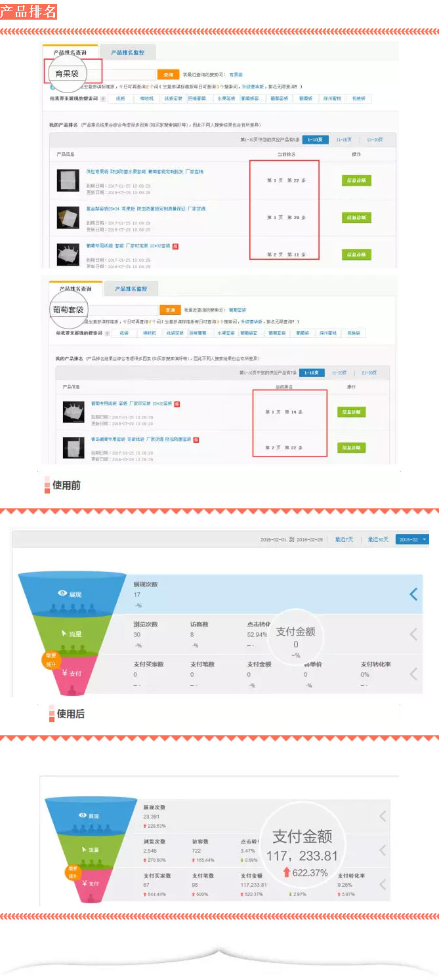
Task: Click the orange 需要提升 badge in the 使用后 funnel
Action: coord(72,872)
